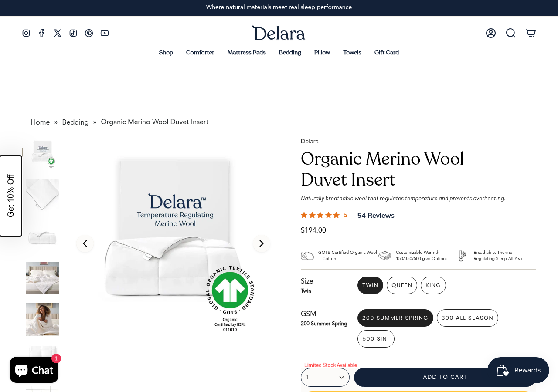The height and width of the screenshot is (392, 558).
Task: Show the next product image
Action: tap(262, 243)
